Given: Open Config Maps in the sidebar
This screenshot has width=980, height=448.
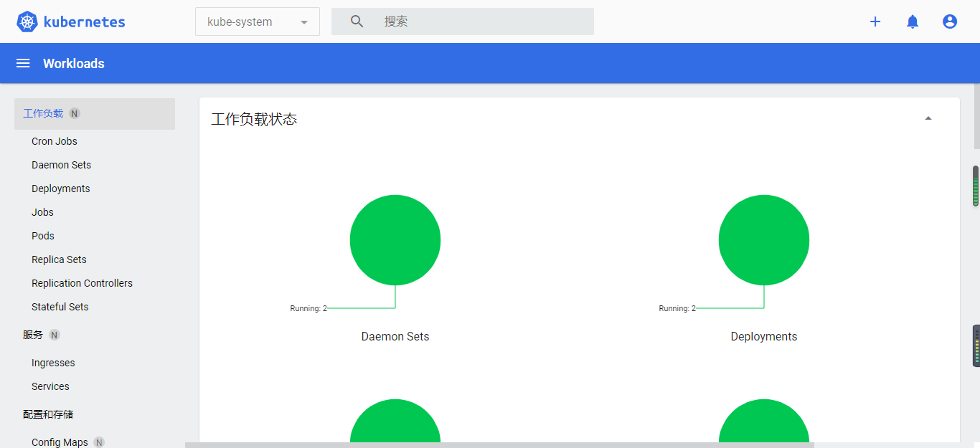Looking at the screenshot, I should (60, 442).
